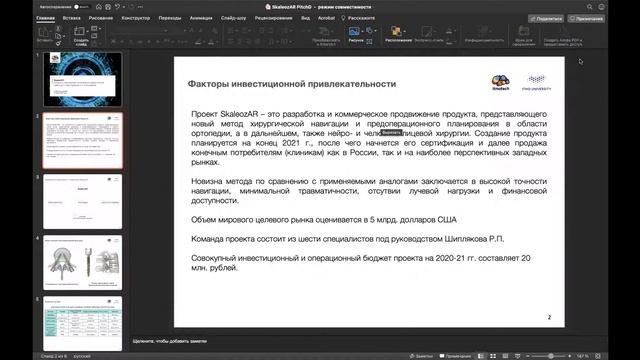Toggle Примечания in the status bar
640x360 pixels.
455,356
